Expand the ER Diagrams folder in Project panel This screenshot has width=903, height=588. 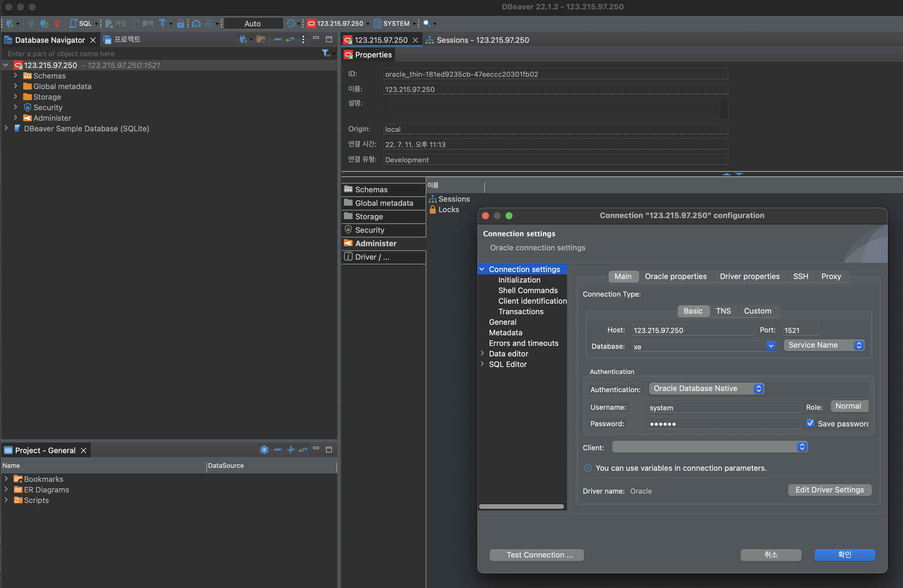(x=6, y=490)
